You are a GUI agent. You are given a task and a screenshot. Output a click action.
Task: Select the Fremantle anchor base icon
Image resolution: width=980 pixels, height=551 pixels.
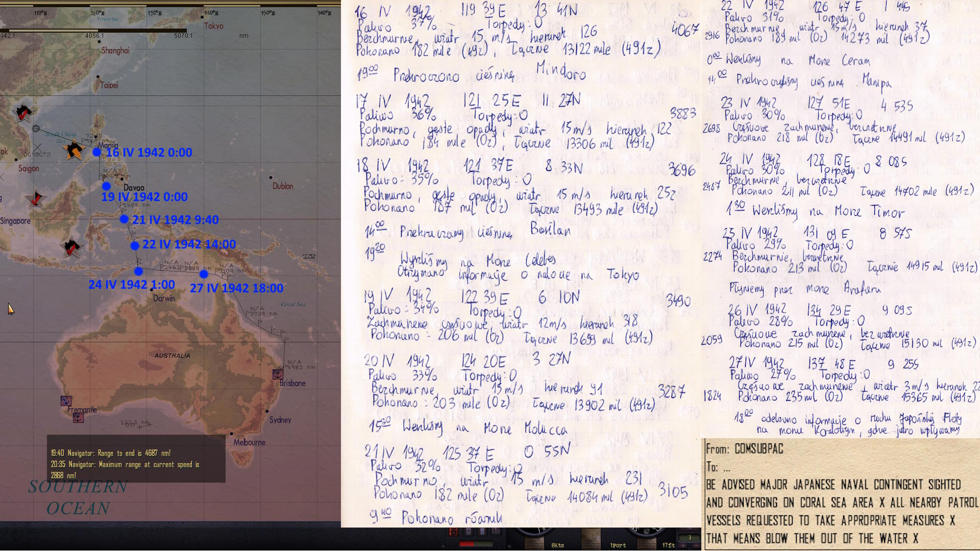pos(78,418)
